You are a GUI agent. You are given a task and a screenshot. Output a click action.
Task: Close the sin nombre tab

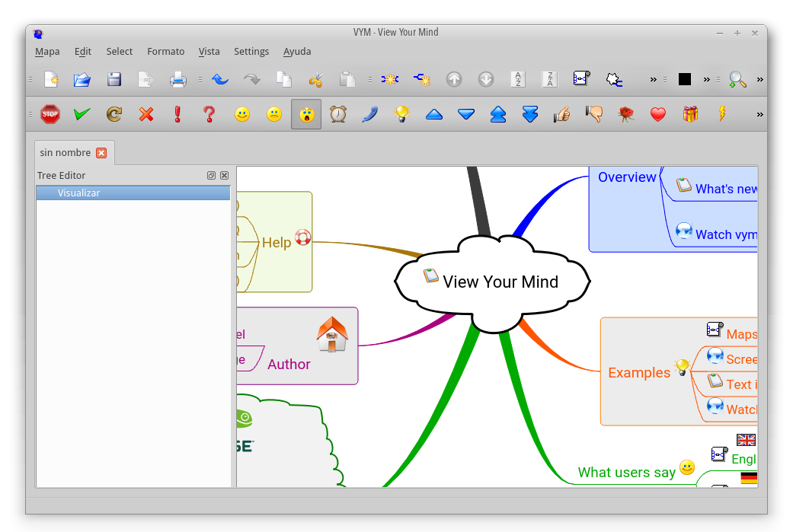[x=101, y=153]
